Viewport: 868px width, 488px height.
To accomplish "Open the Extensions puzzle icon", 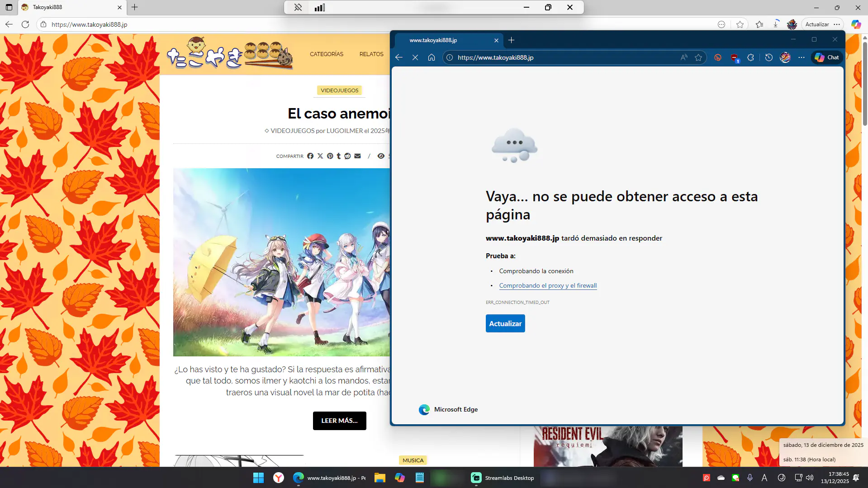I will point(750,57).
